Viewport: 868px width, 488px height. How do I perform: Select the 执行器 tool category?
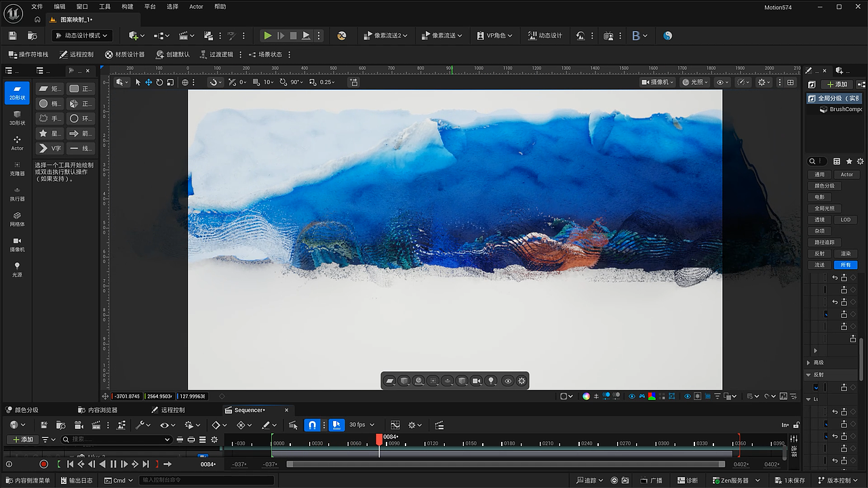pyautogui.click(x=17, y=194)
